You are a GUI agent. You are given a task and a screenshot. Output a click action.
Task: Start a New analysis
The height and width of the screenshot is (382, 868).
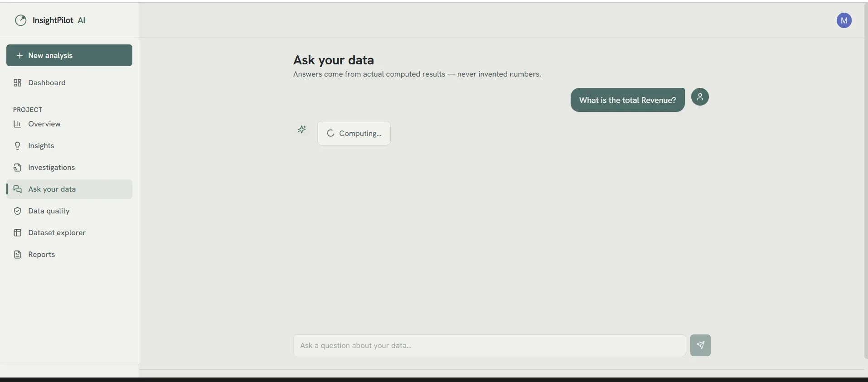(69, 55)
